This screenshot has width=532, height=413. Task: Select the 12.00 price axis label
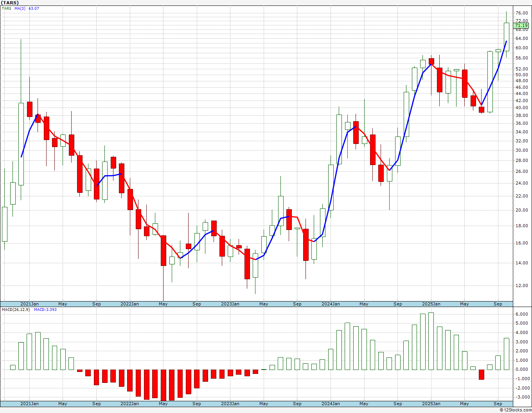click(521, 286)
